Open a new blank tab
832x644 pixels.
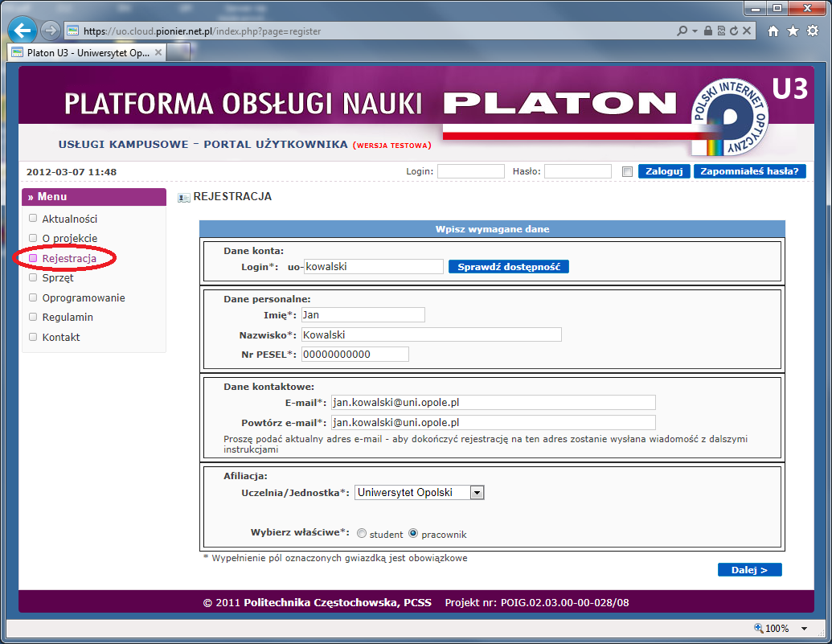coord(178,52)
